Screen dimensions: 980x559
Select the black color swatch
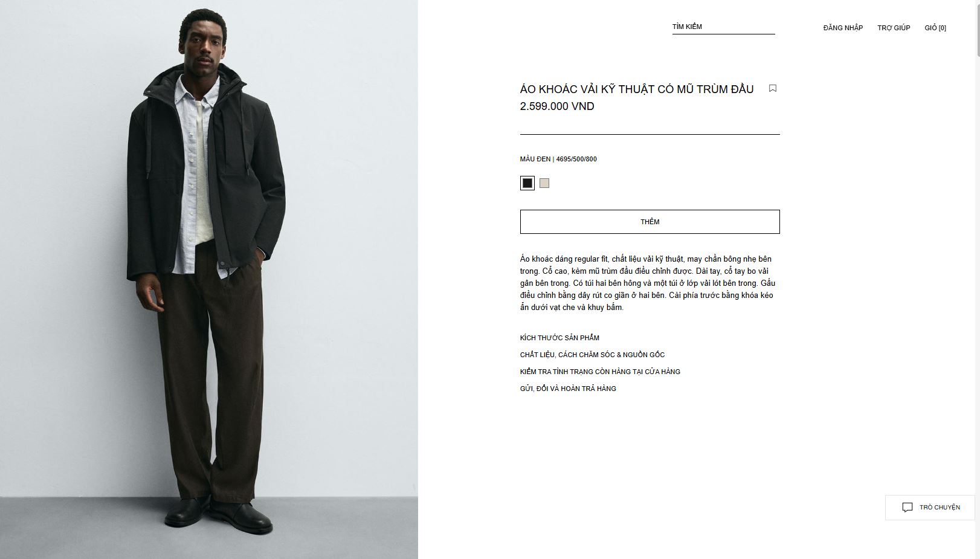pyautogui.click(x=527, y=183)
